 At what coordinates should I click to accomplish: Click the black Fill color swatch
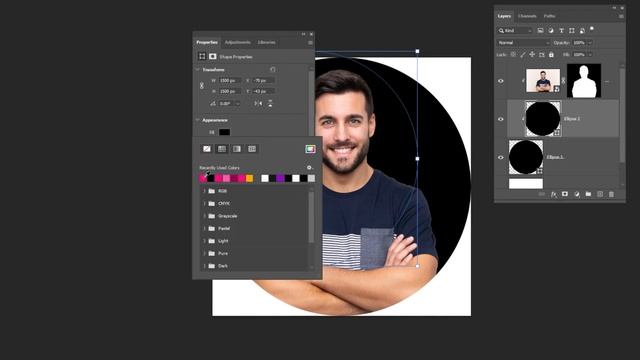pyautogui.click(x=224, y=132)
